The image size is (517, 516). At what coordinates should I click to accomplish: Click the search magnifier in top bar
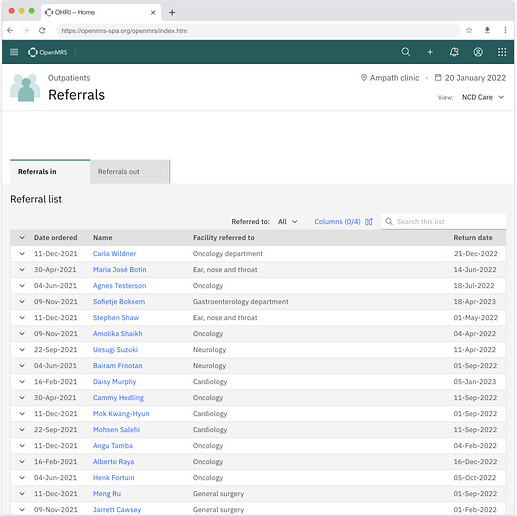pos(406,52)
